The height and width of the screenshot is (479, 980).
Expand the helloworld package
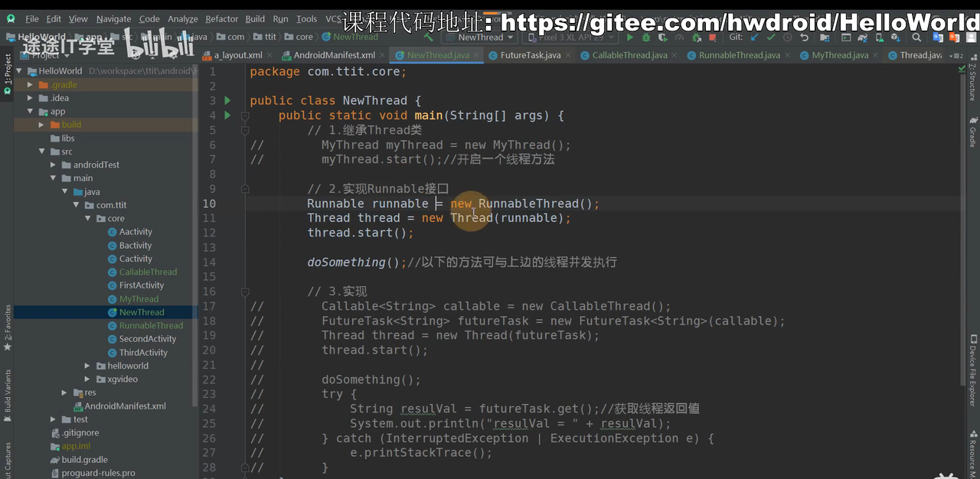[89, 366]
